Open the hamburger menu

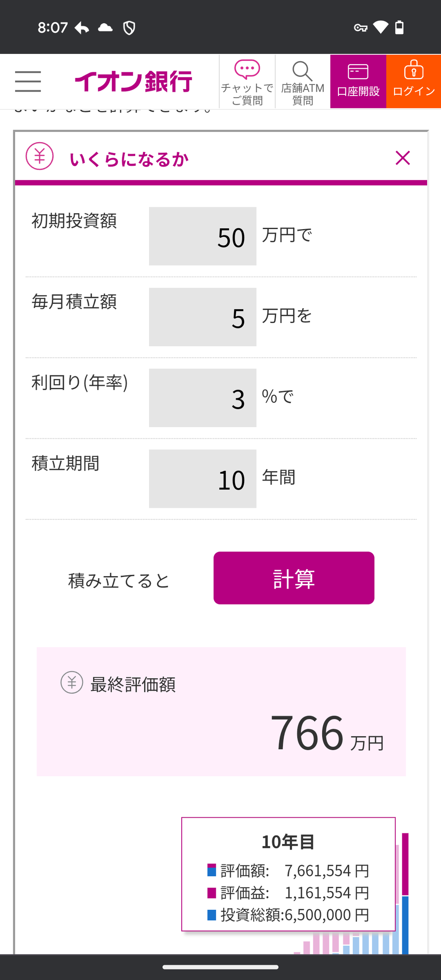click(x=28, y=81)
